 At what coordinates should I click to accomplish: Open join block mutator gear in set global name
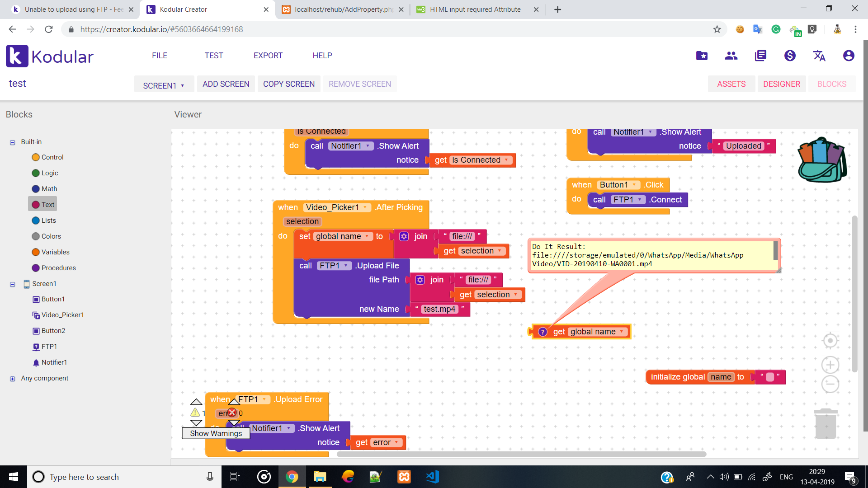pos(404,236)
